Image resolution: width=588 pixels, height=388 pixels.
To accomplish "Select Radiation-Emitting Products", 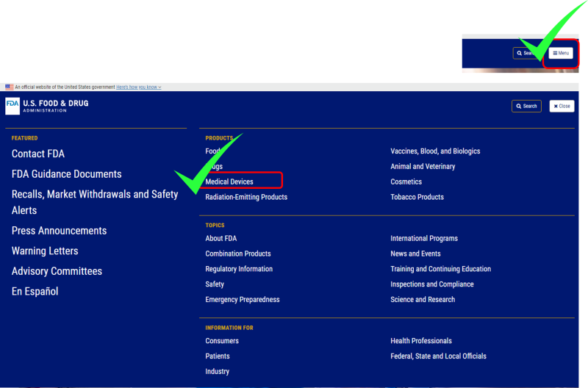I will click(x=246, y=197).
